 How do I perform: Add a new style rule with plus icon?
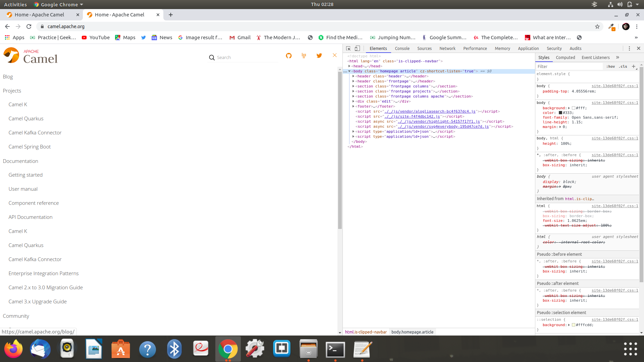(x=634, y=66)
